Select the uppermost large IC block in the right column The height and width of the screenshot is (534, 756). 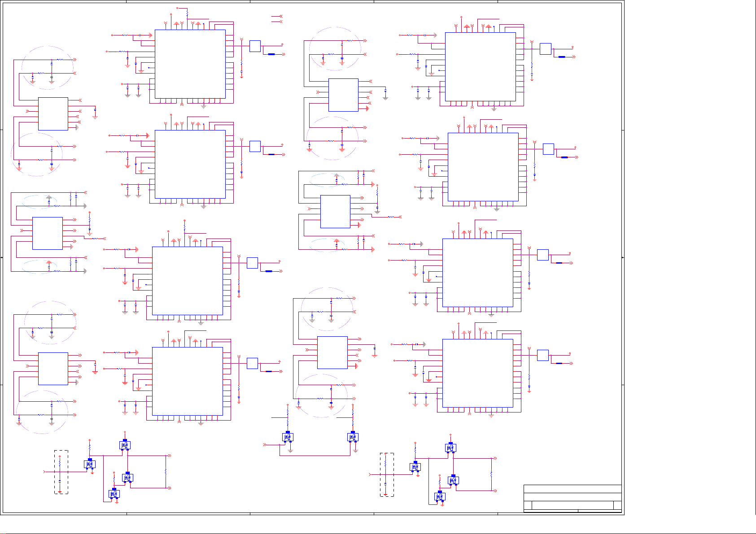[x=480, y=67]
